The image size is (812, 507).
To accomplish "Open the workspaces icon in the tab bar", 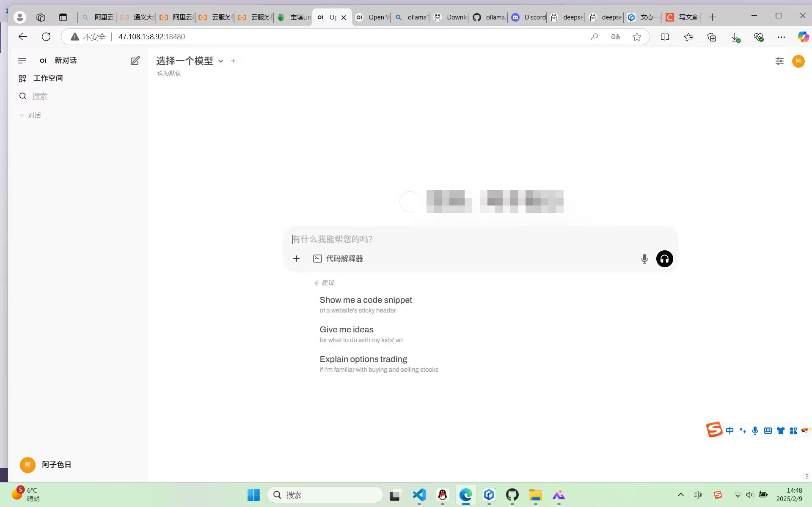I will [x=41, y=17].
